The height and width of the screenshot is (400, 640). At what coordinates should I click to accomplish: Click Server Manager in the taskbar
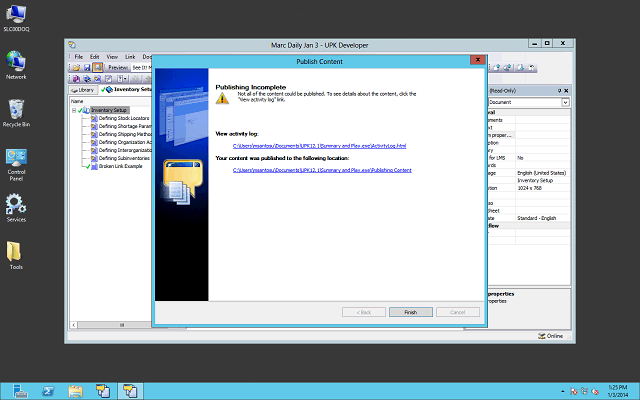20,391
